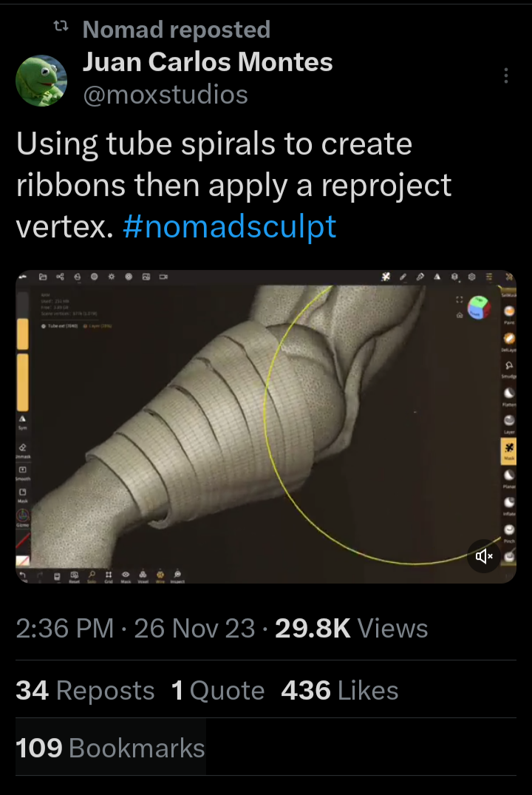Tap the Unmask eraser icon
This screenshot has height=795, width=532.
(x=22, y=449)
